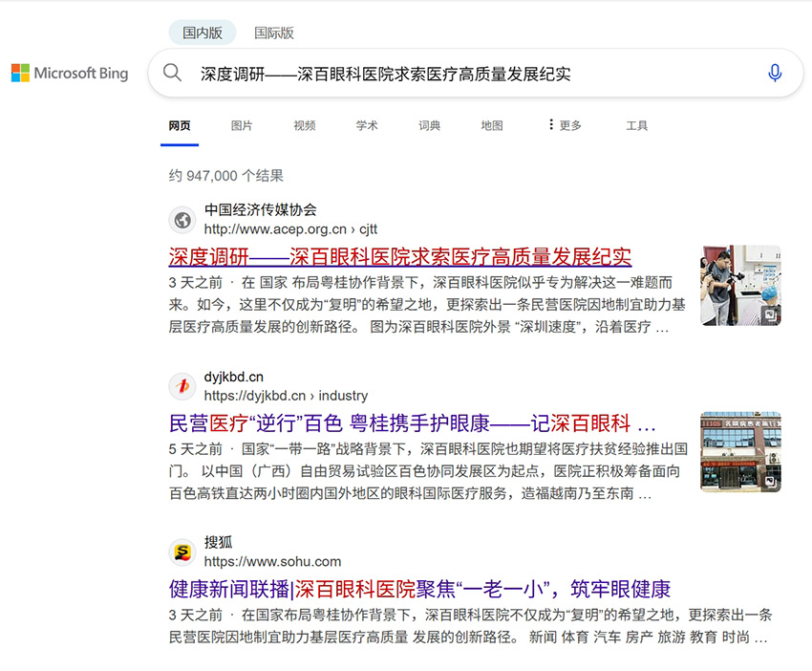Viewport: 812px width, 671px height.
Task: Keep 国内版 selected by clicking it
Action: [202, 32]
